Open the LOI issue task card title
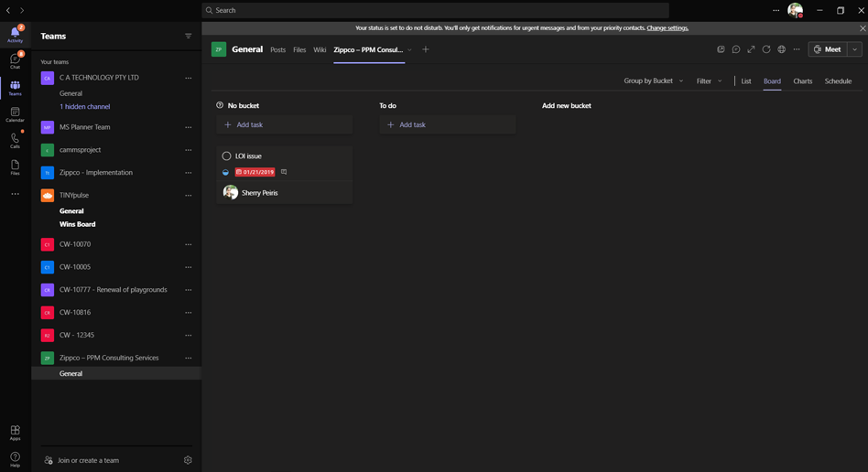Image resolution: width=868 pixels, height=472 pixels. (x=248, y=156)
